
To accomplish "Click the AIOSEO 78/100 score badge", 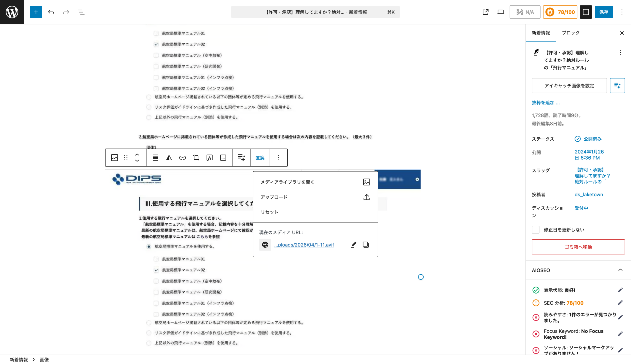I will coord(560,12).
